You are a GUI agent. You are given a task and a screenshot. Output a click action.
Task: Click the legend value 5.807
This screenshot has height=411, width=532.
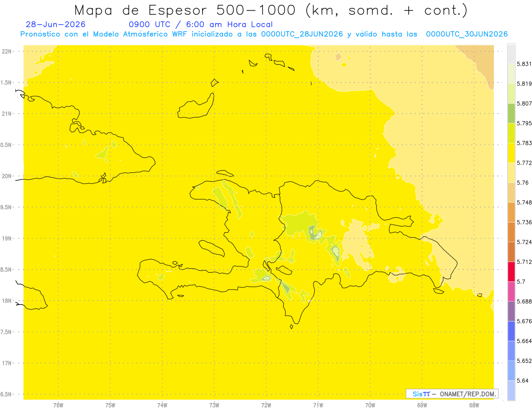(x=524, y=103)
